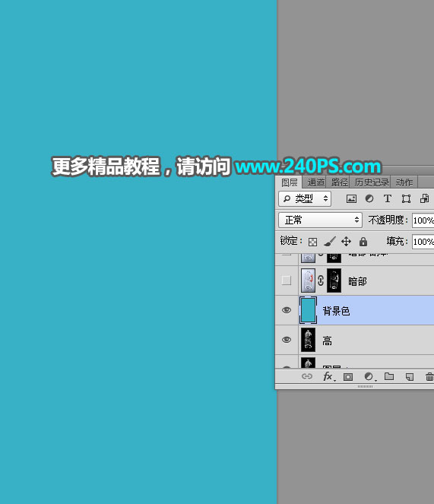Click the 不透明度 label
This screenshot has height=504, width=434.
pyautogui.click(x=388, y=220)
